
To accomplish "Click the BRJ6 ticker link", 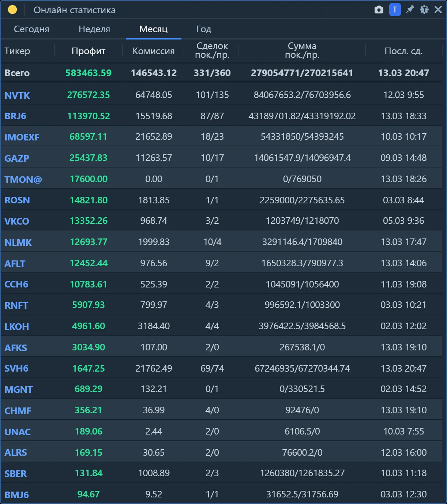I will coord(15,116).
